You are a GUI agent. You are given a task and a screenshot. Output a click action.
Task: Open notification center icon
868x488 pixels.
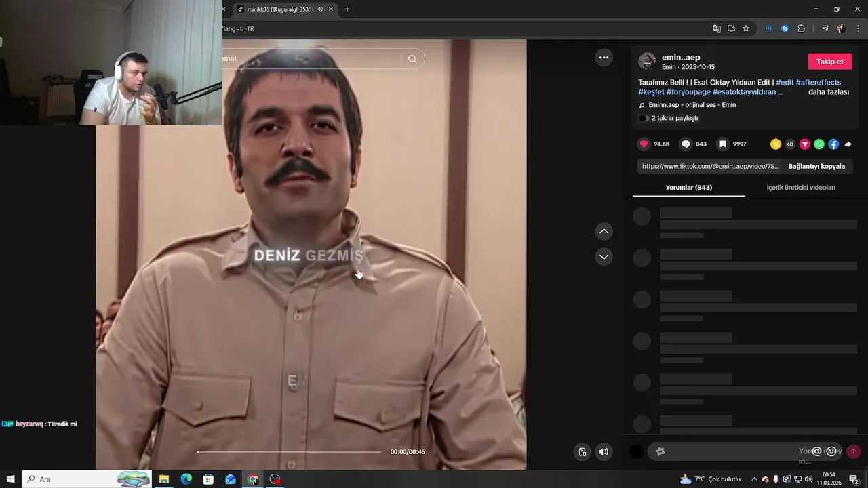click(854, 479)
